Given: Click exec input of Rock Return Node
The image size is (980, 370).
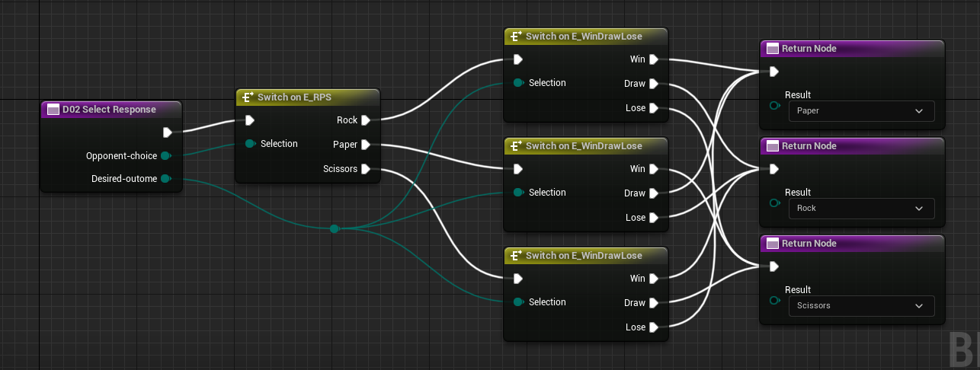Looking at the screenshot, I should tap(773, 169).
